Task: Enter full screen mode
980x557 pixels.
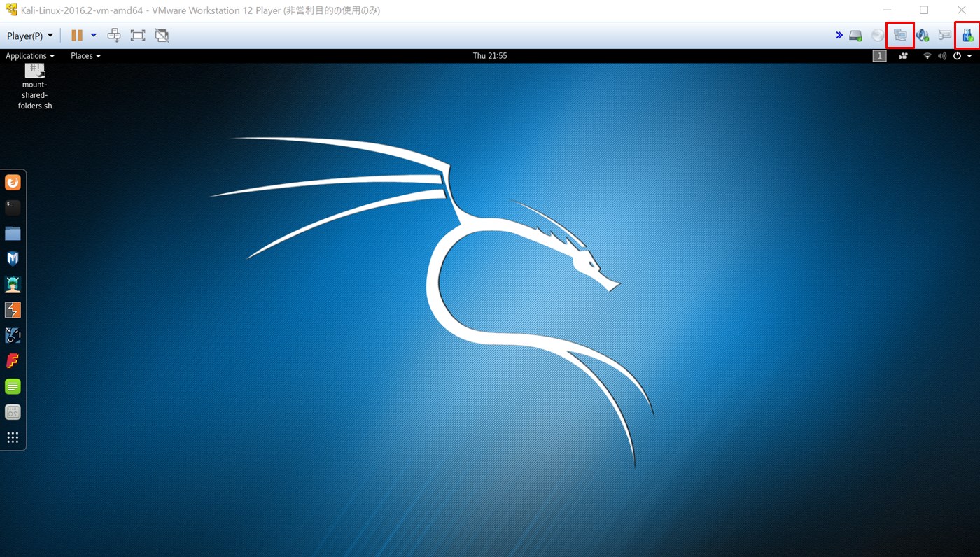Action: (138, 36)
